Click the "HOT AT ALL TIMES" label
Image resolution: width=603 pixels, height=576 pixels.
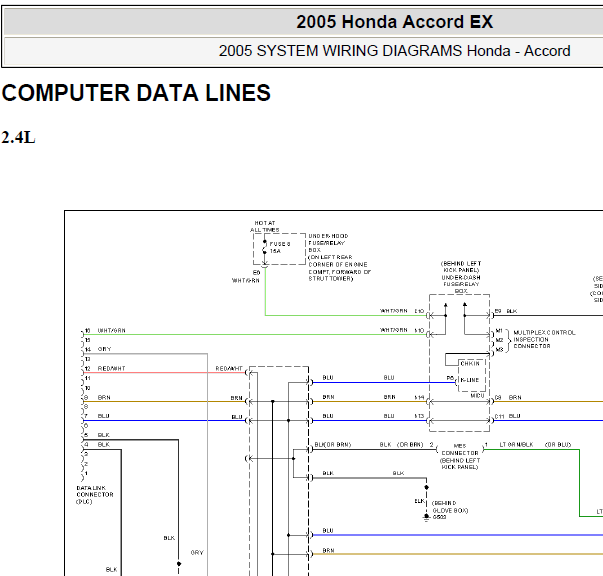tap(265, 226)
